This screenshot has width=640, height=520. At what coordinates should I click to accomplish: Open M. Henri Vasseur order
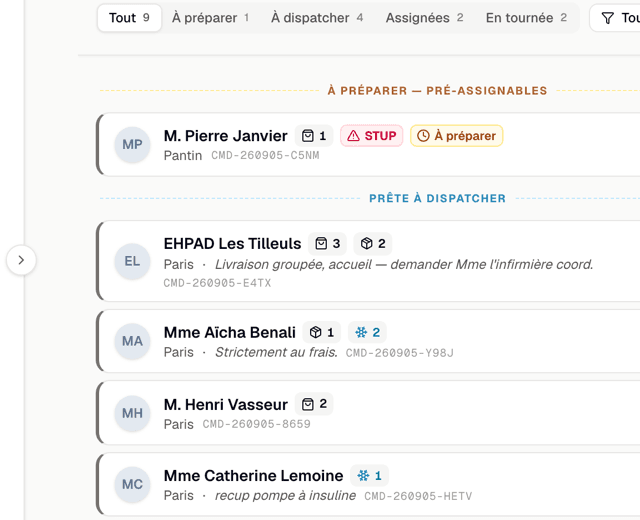[368, 413]
